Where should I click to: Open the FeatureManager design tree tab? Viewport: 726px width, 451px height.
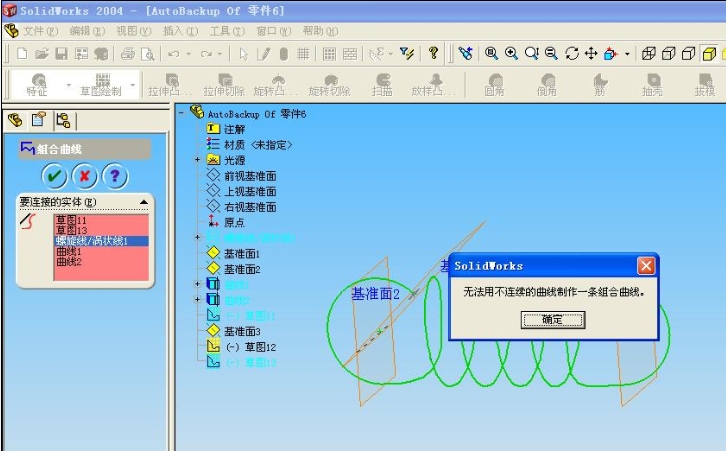15,120
